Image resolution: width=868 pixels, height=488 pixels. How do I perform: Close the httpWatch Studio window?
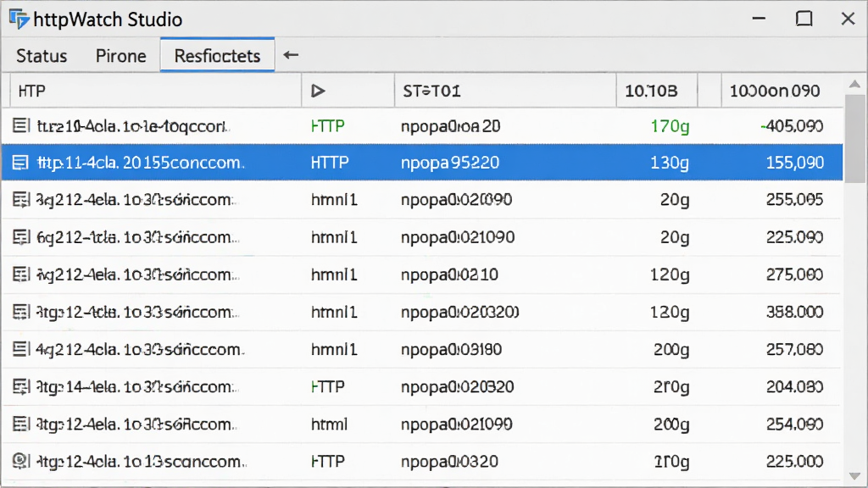coord(848,19)
